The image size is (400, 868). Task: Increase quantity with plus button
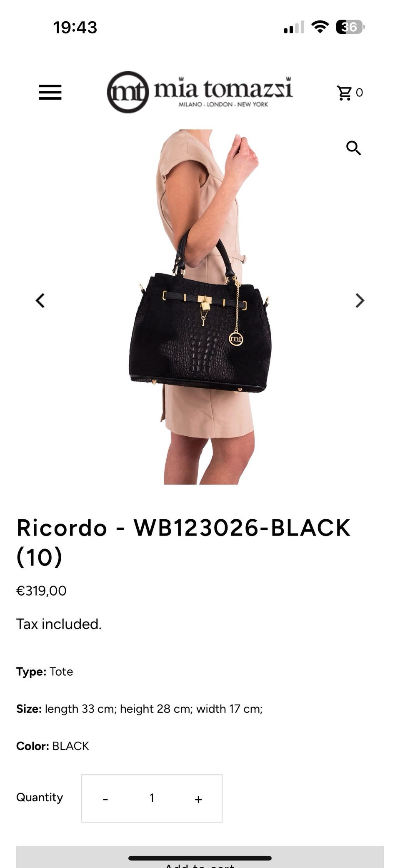[x=198, y=799]
